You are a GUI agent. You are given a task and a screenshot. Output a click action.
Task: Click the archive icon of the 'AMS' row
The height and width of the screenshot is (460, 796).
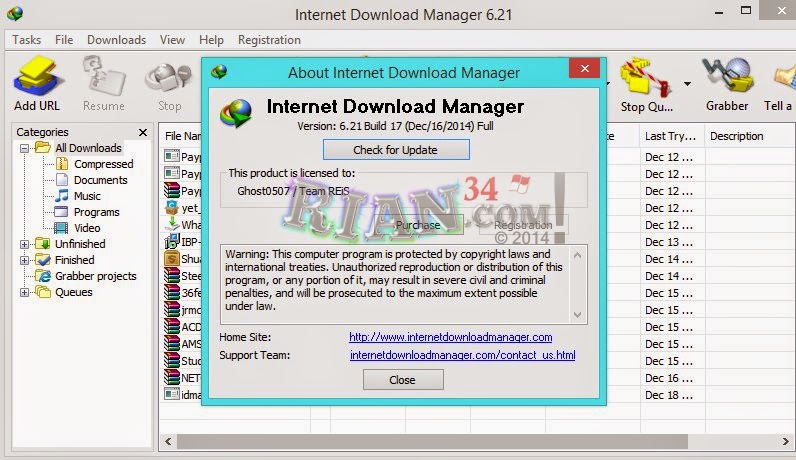172,343
